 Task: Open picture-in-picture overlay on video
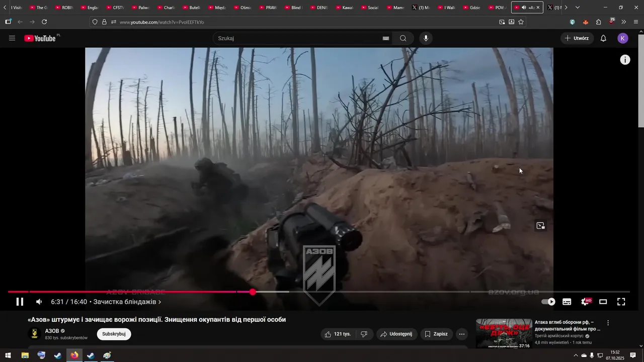point(540,226)
